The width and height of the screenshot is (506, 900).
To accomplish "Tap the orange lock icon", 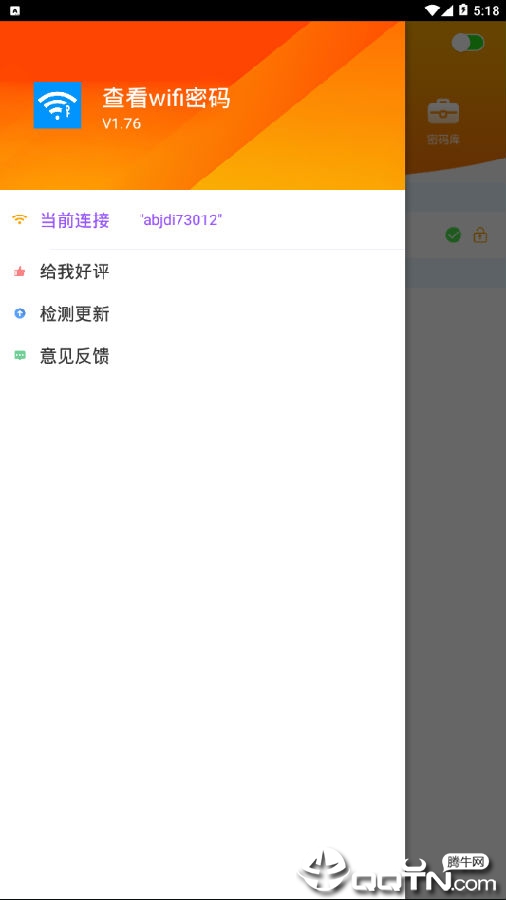I will 480,235.
